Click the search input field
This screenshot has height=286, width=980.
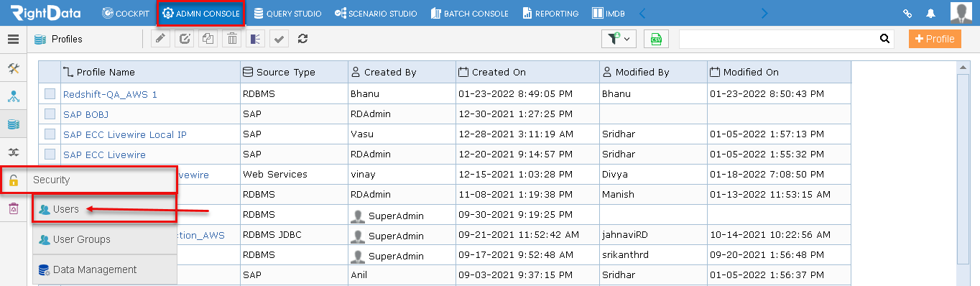coord(779,39)
